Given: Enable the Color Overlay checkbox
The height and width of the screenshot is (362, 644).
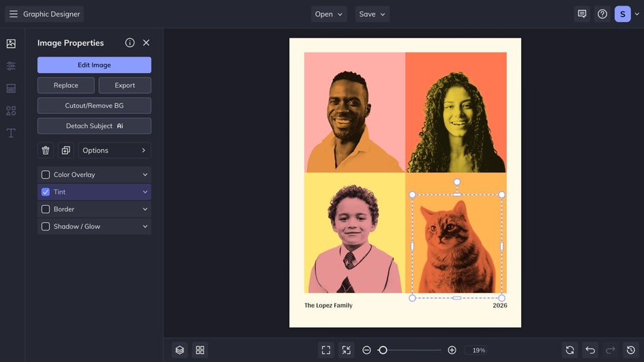Looking at the screenshot, I should click(46, 175).
